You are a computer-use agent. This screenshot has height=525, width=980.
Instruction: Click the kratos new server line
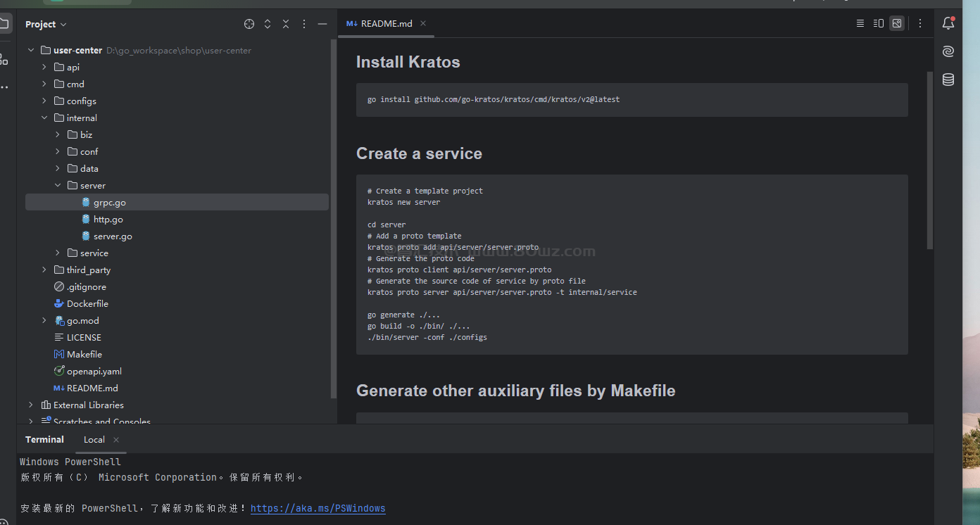pos(403,202)
